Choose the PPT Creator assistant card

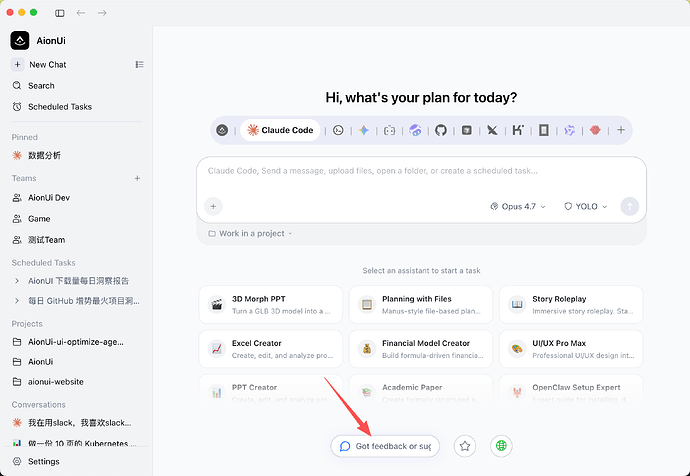(x=271, y=390)
